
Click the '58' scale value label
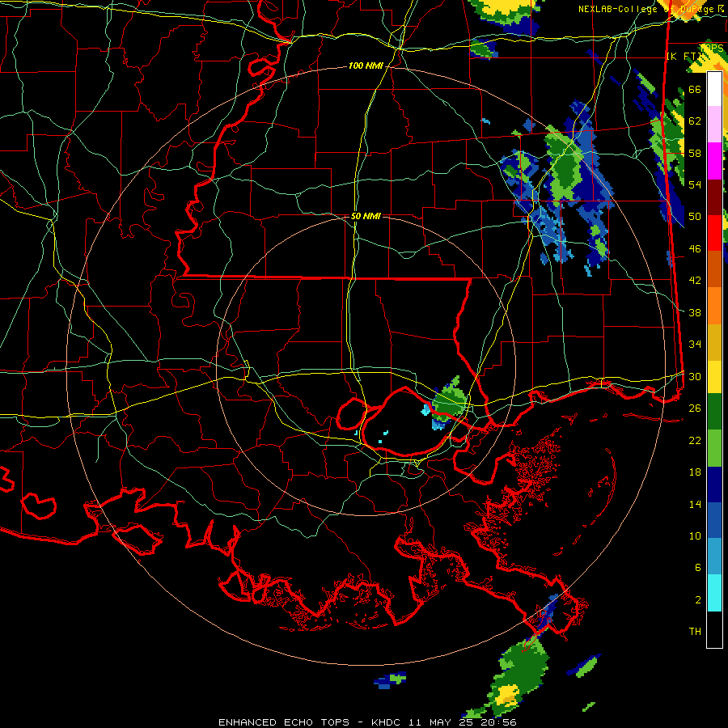click(x=695, y=153)
